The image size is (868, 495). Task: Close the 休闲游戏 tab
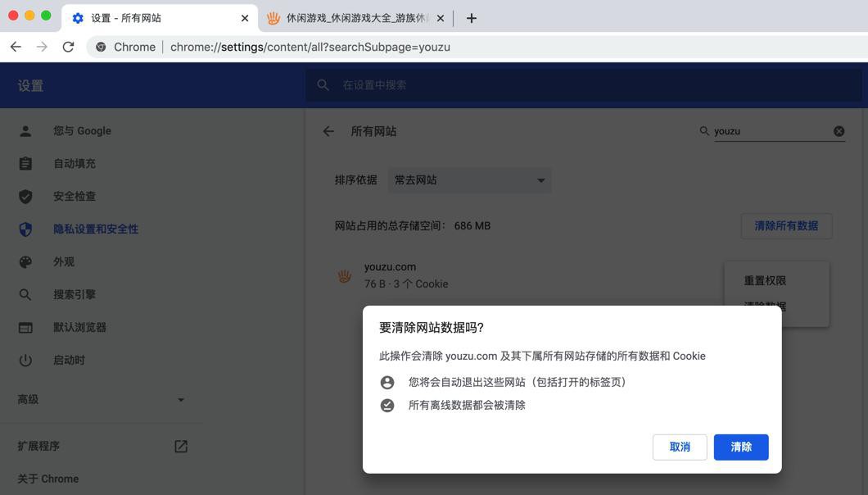[440, 18]
